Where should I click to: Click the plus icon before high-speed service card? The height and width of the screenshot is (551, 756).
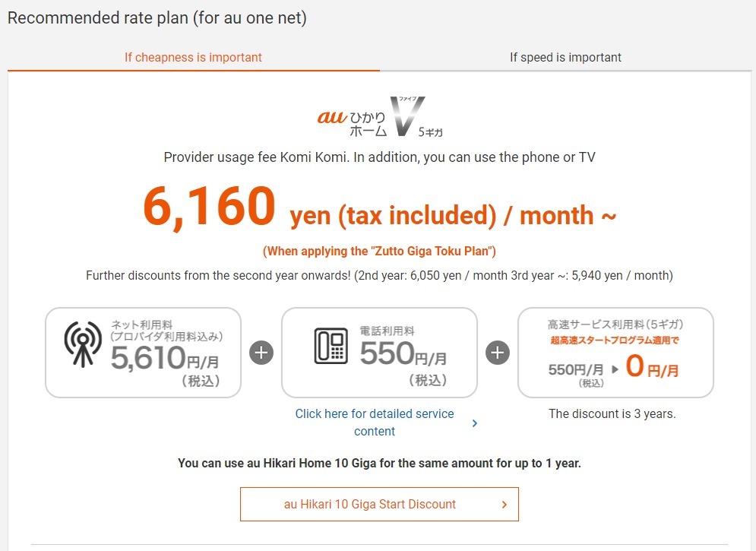pos(498,352)
